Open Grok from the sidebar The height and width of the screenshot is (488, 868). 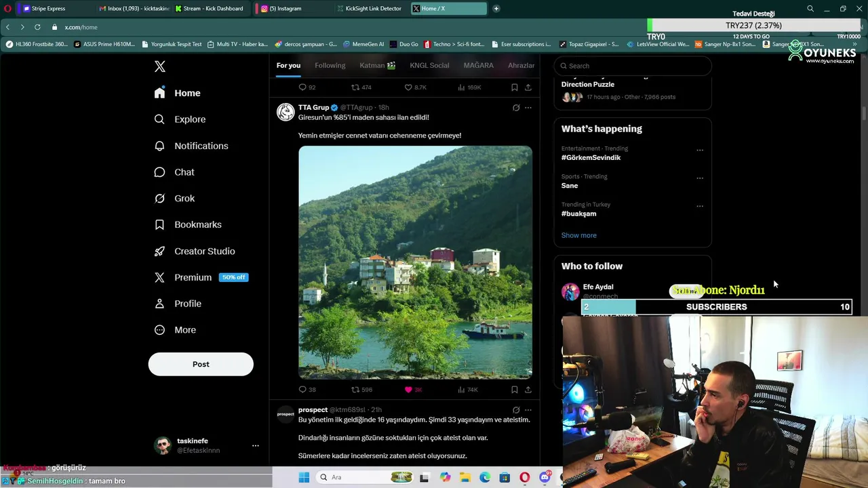[x=174, y=199]
